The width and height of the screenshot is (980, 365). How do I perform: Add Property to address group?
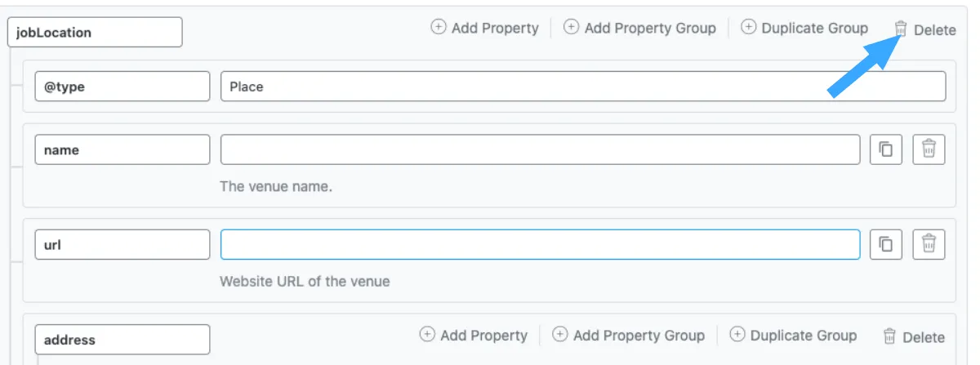(x=474, y=336)
